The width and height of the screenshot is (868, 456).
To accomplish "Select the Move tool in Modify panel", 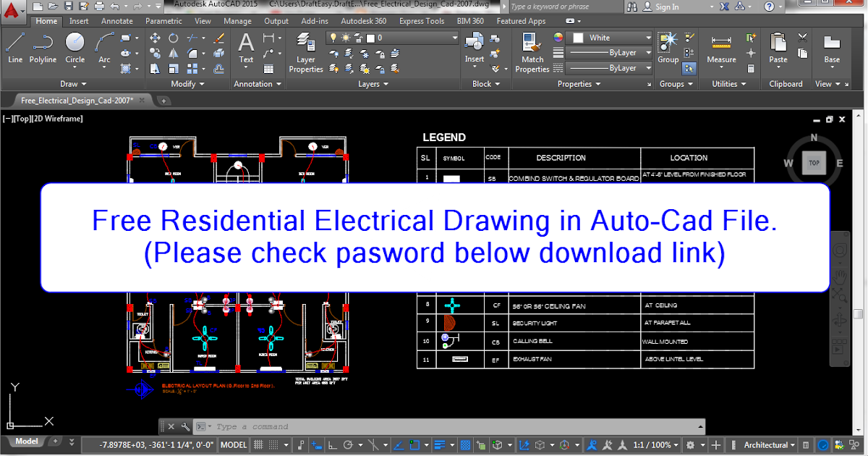I will 155,38.
